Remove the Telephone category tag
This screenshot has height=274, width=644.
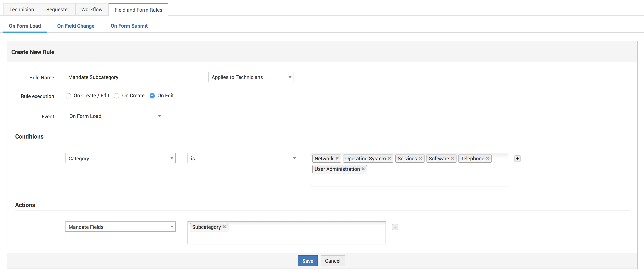tap(487, 158)
